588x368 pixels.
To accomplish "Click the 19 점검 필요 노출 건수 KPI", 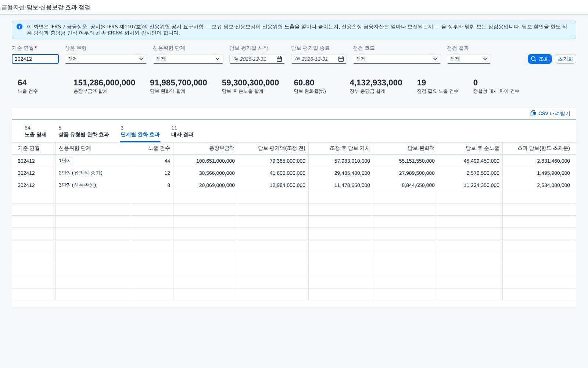I will click(x=438, y=86).
